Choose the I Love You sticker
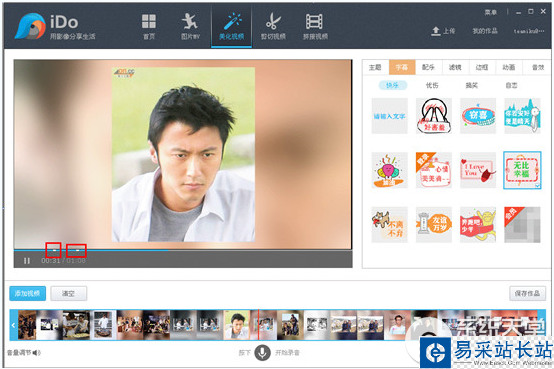554x369 pixels. pyautogui.click(x=478, y=170)
